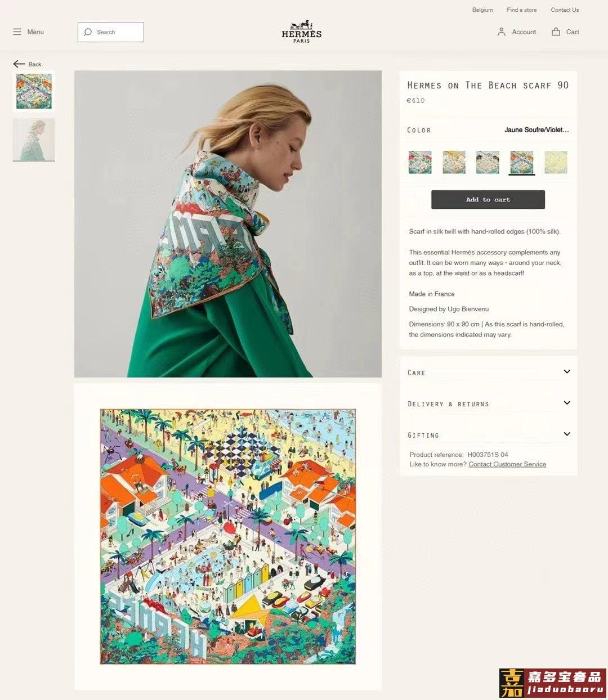Select the flat scarf thumbnail image
This screenshot has width=608, height=700.
pyautogui.click(x=34, y=91)
